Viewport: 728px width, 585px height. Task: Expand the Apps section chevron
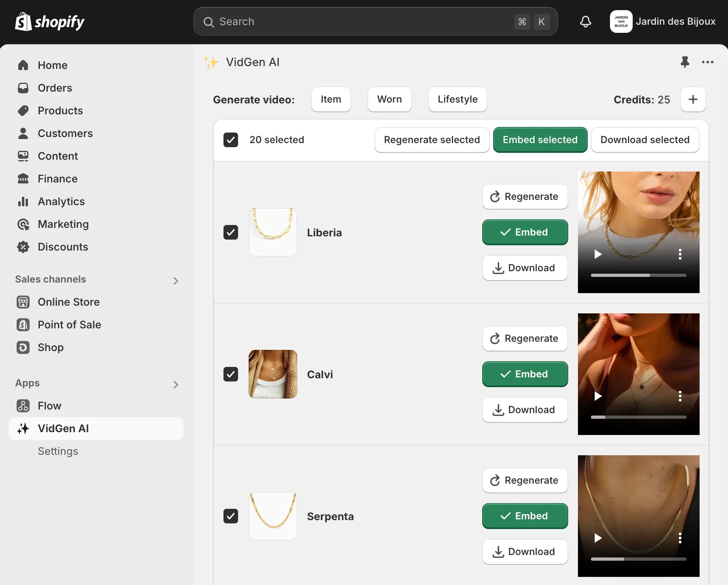(176, 384)
